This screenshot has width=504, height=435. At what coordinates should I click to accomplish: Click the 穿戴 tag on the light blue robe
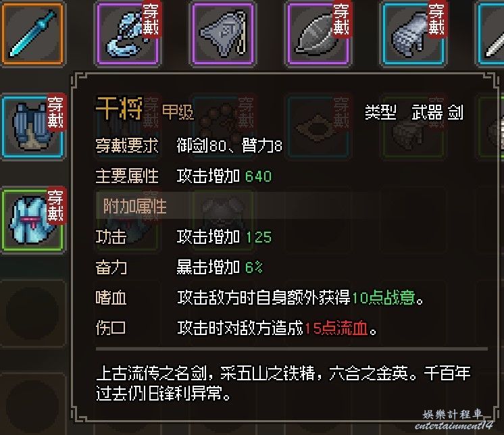pyautogui.click(x=55, y=206)
